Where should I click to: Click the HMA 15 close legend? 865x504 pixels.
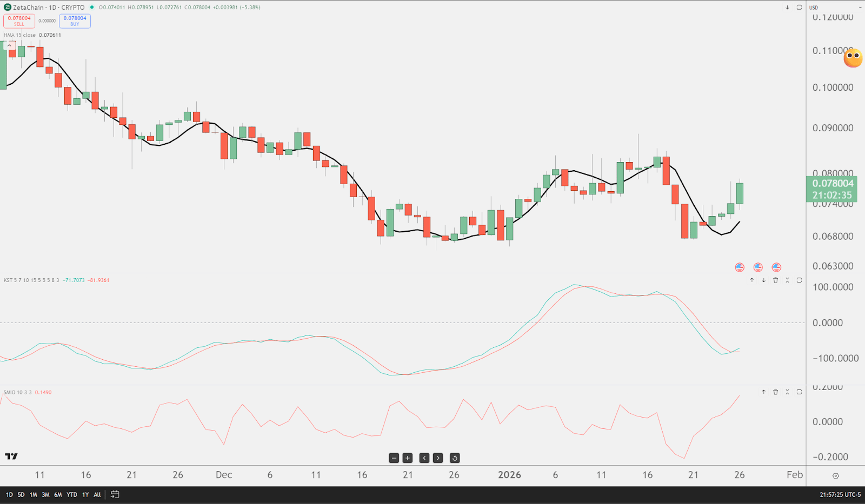point(19,35)
